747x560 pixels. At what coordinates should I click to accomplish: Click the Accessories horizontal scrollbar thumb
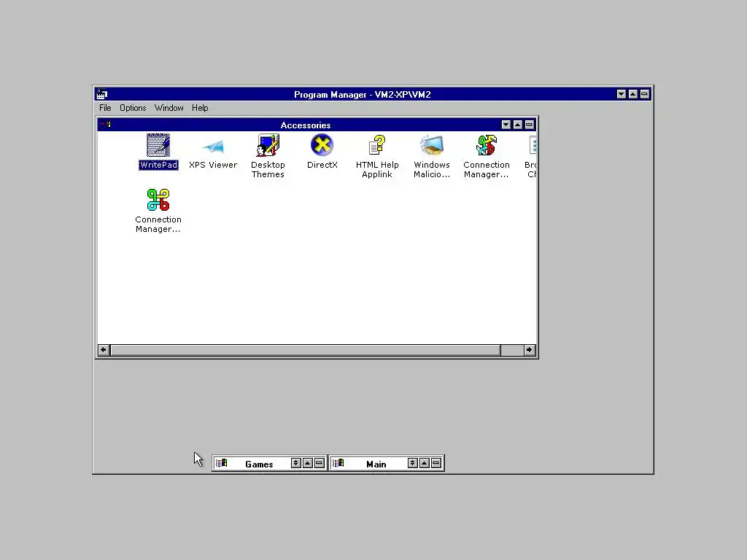click(x=306, y=350)
